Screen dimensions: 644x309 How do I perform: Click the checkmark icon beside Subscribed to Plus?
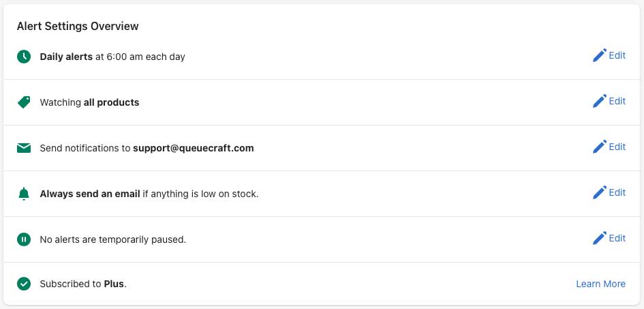pyautogui.click(x=24, y=284)
